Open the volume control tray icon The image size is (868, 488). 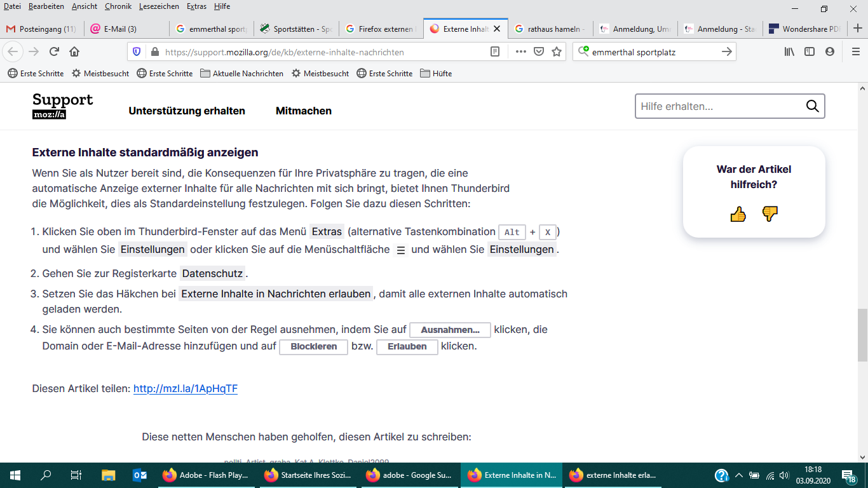[x=784, y=475]
